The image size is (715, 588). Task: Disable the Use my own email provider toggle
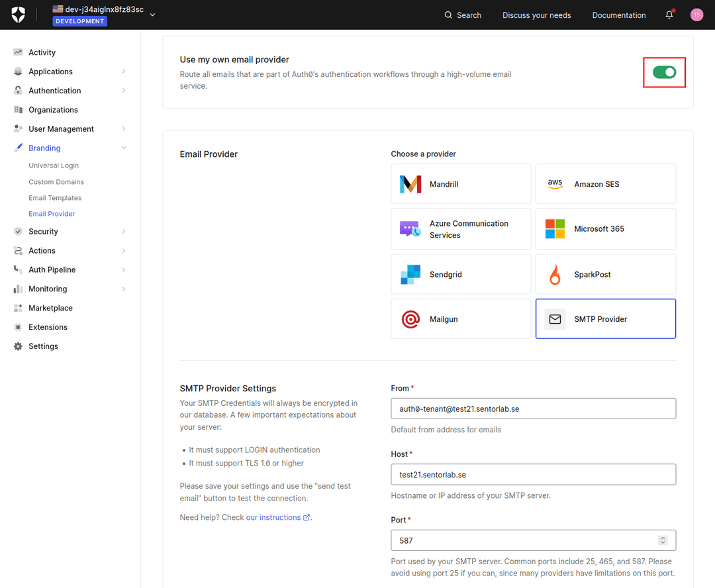click(664, 72)
